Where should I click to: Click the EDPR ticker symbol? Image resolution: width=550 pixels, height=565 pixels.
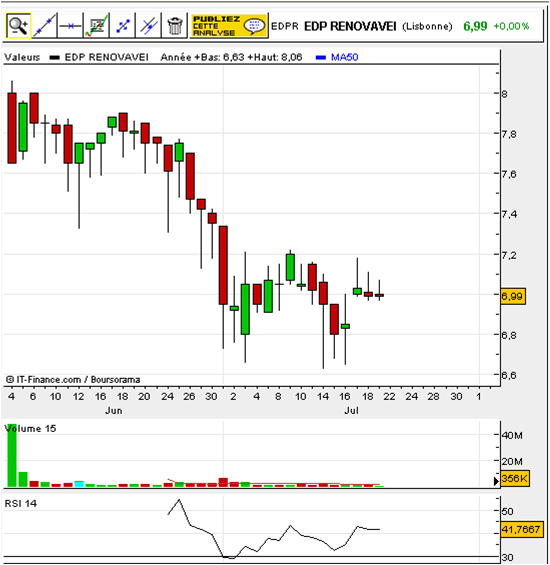tap(285, 26)
